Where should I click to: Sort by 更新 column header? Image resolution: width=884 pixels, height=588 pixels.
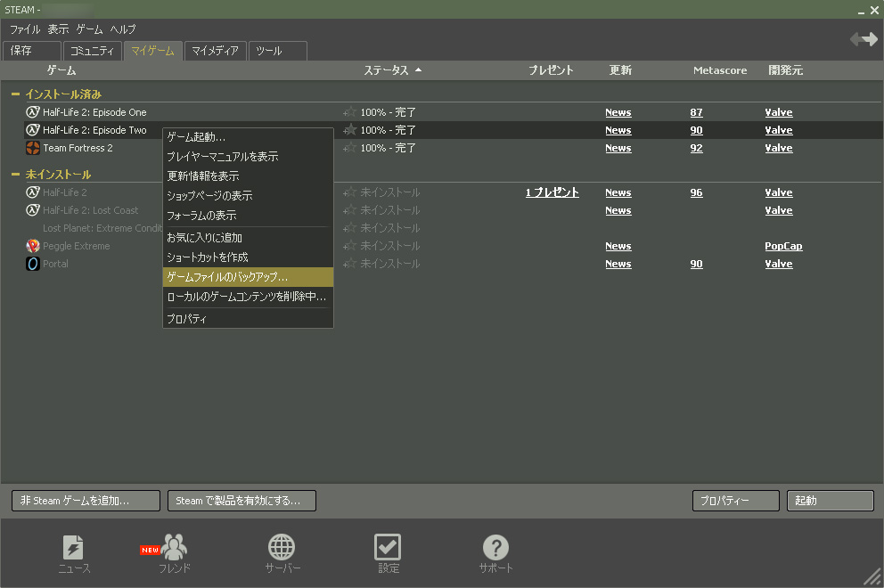pyautogui.click(x=620, y=70)
